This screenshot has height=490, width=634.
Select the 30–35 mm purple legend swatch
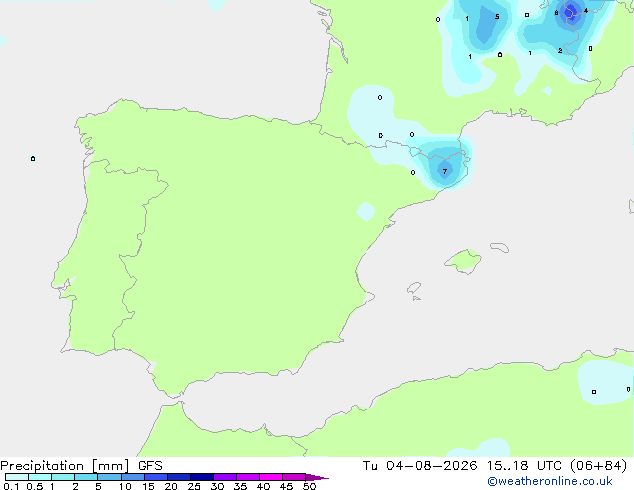click(225, 477)
